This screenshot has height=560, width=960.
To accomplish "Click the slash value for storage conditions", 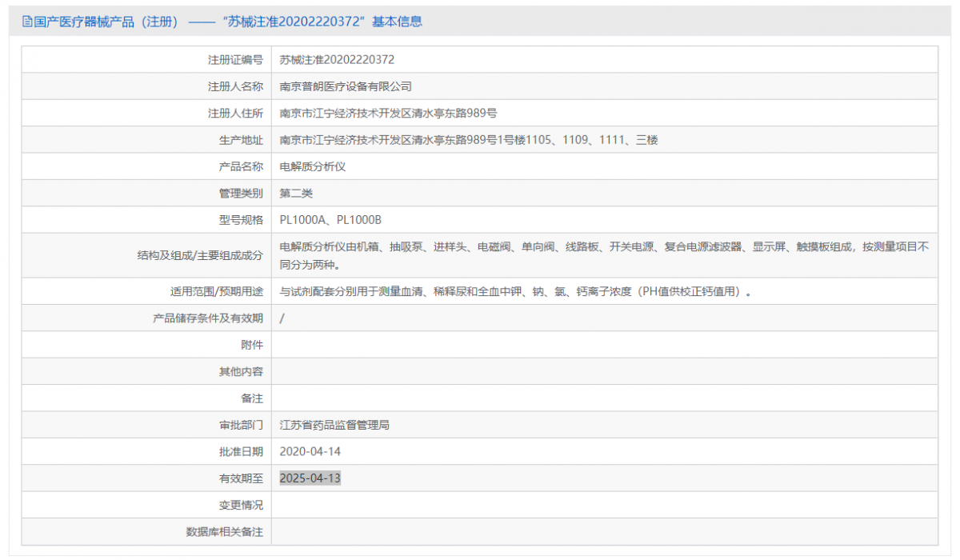I will click(x=282, y=318).
